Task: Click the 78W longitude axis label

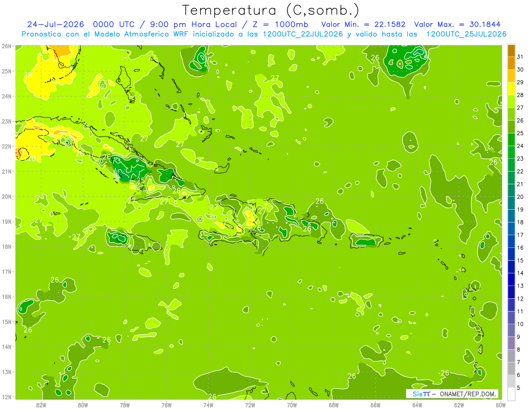Action: click(x=125, y=404)
